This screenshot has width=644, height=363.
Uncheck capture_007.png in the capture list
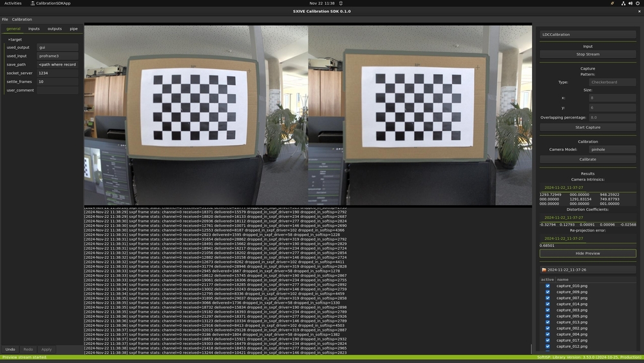(548, 298)
